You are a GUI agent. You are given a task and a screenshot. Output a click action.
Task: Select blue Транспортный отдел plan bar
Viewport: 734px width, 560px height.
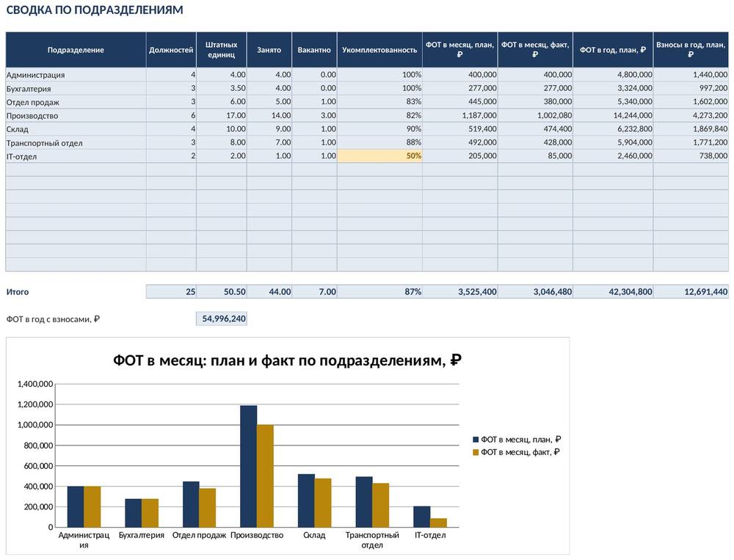pyautogui.click(x=364, y=502)
